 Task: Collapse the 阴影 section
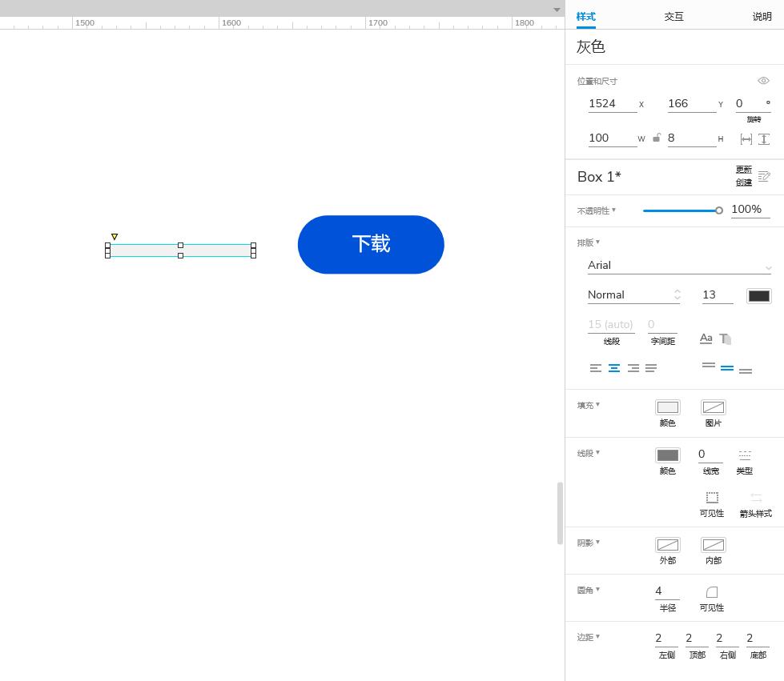tap(589, 542)
